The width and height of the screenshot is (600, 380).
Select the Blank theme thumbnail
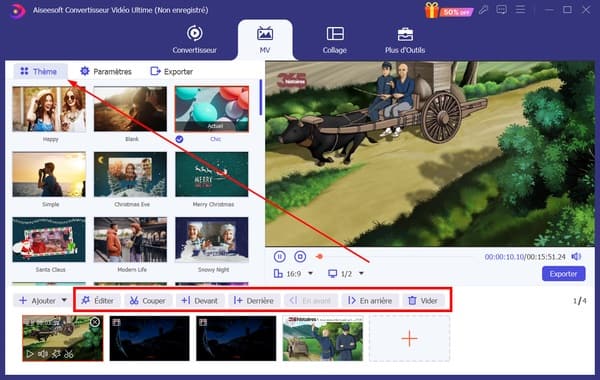point(130,109)
